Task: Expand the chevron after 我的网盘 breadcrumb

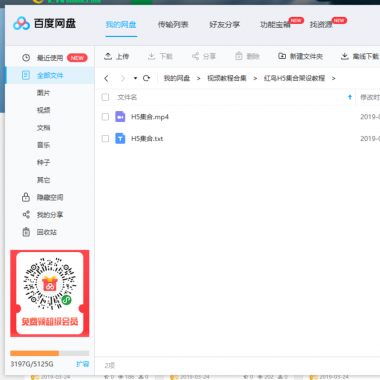Action: [198, 78]
